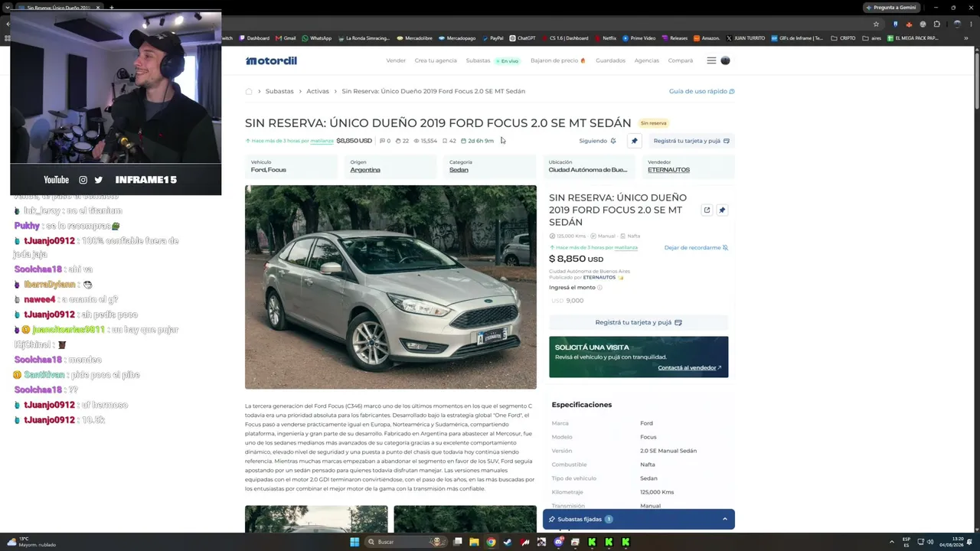This screenshot has width=980, height=551.
Task: Click Pregunta a Gemini button
Action: [x=890, y=8]
